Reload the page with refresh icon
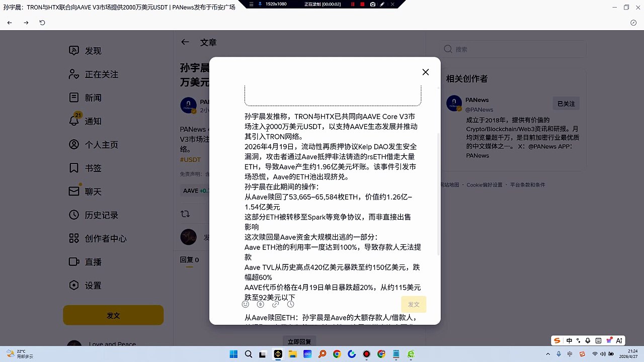 [x=42, y=23]
